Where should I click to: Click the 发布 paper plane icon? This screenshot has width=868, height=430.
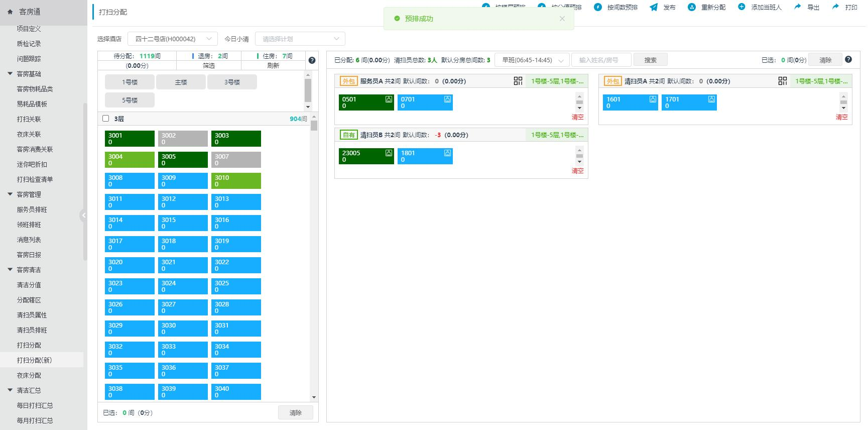pos(653,7)
